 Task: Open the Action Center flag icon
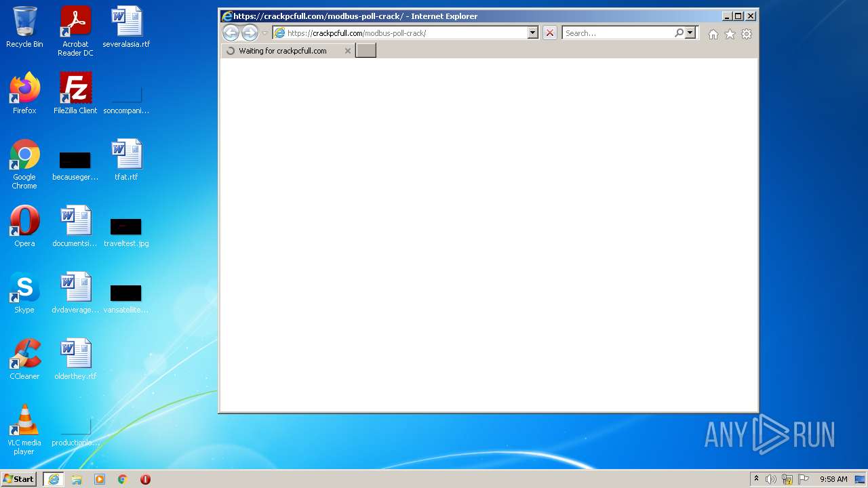coord(804,479)
